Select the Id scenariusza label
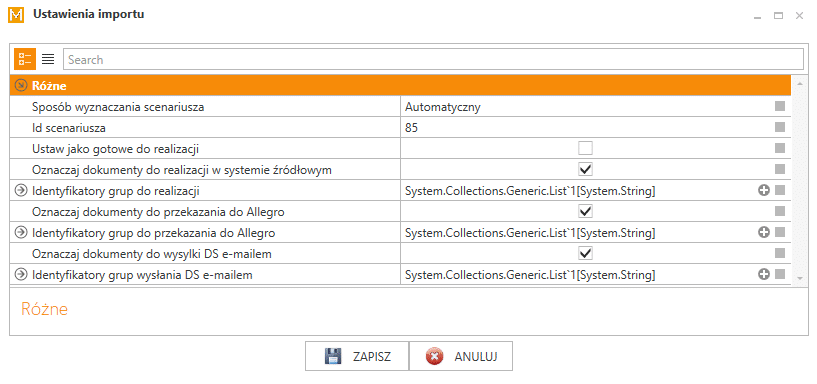This screenshot has height=384, width=817. coord(69,128)
